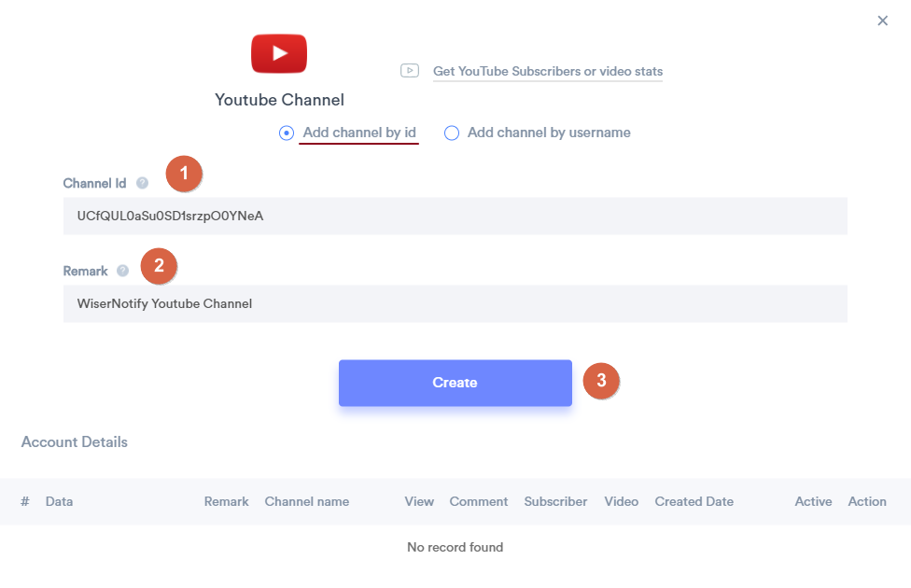Click the Comment column header
Viewport: 911px width, 588px height.
pos(479,501)
